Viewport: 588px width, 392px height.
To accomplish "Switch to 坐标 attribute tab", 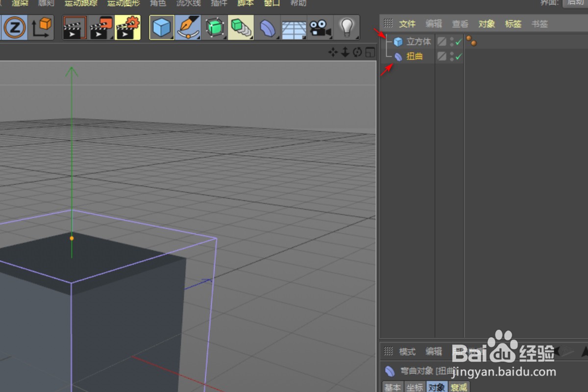I will point(415,387).
